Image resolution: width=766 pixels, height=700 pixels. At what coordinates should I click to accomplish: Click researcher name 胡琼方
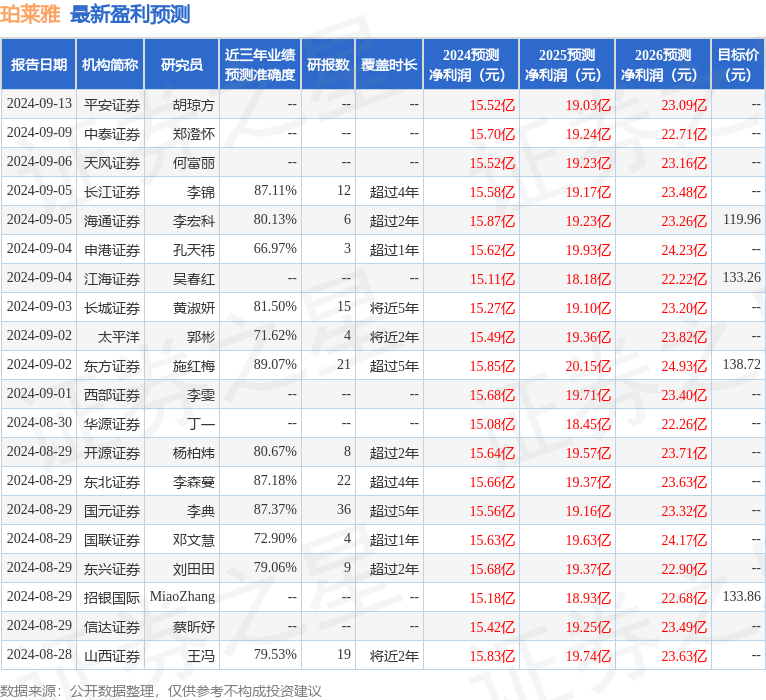[193, 105]
